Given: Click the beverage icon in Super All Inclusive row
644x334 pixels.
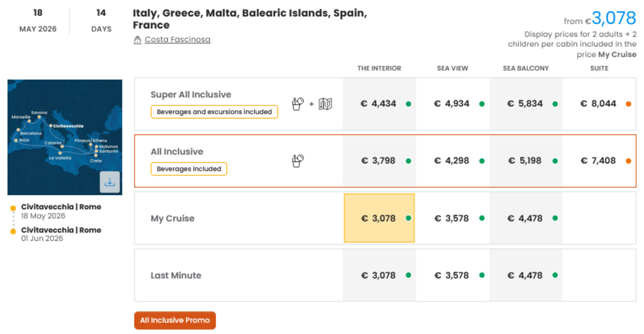Looking at the screenshot, I should (x=298, y=104).
